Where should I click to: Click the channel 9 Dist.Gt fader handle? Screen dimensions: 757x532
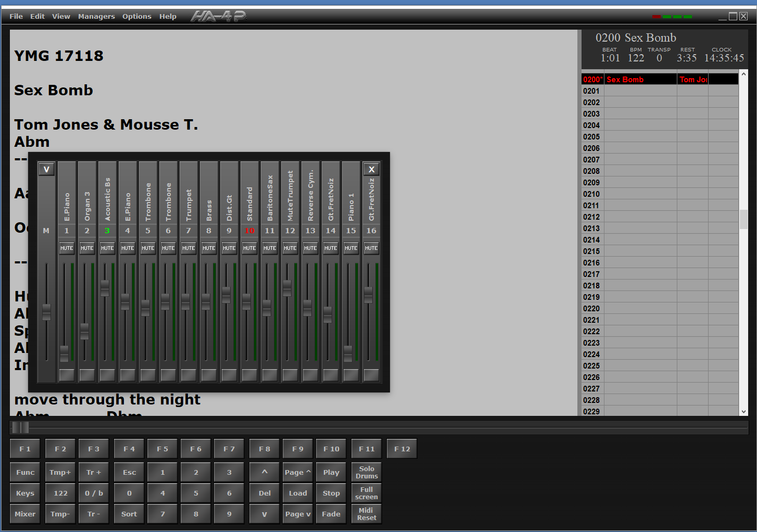tap(226, 295)
